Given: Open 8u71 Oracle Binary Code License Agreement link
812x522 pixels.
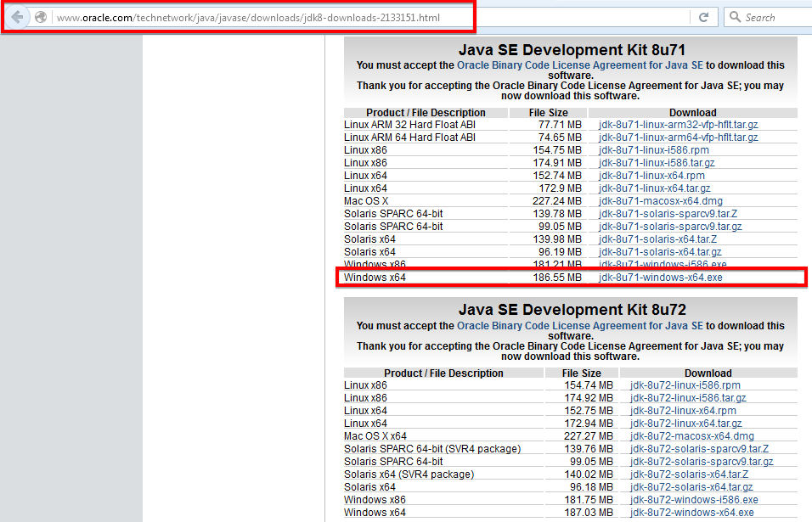Looking at the screenshot, I should click(579, 65).
